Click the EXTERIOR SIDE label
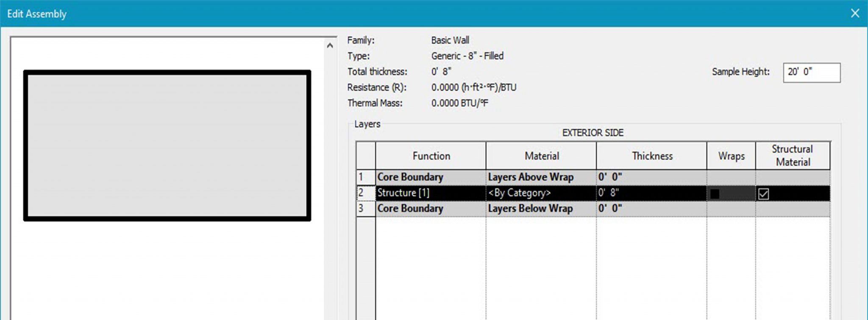The width and height of the screenshot is (868, 320). pyautogui.click(x=593, y=133)
